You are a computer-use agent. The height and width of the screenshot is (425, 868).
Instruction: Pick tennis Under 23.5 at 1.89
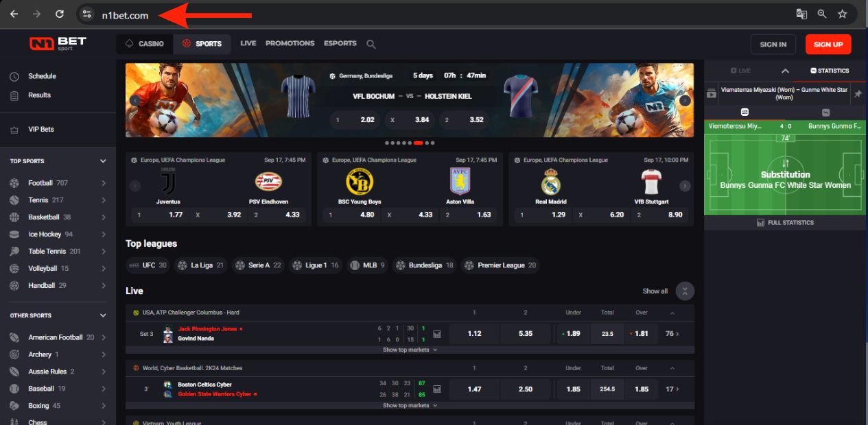pos(573,334)
